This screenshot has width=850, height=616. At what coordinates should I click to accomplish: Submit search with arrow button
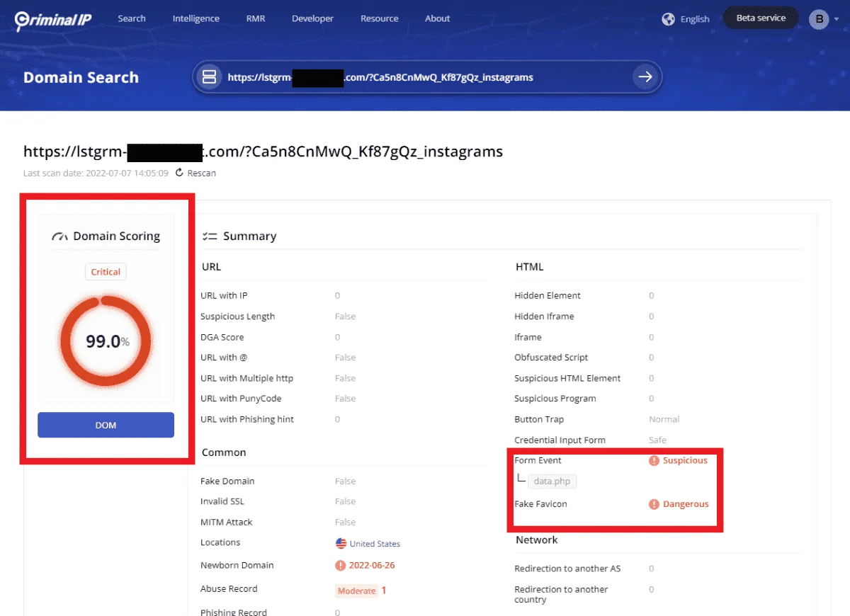tap(645, 77)
